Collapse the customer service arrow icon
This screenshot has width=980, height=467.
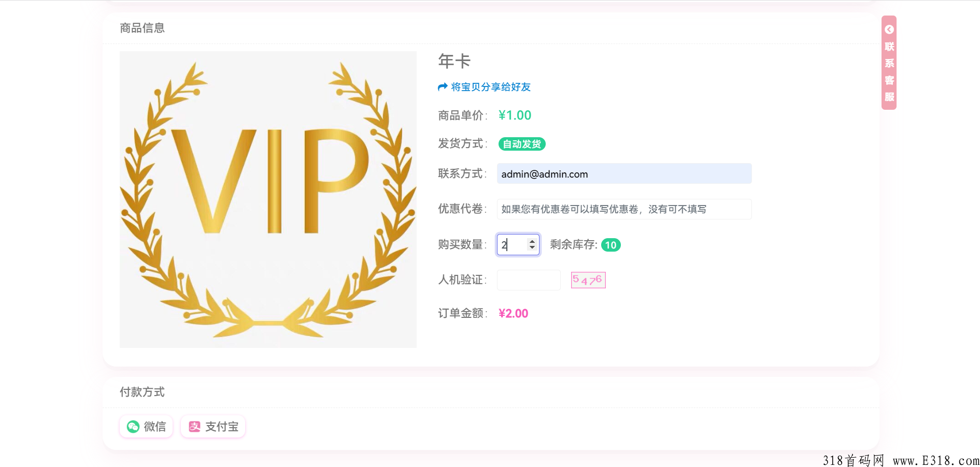[889, 30]
